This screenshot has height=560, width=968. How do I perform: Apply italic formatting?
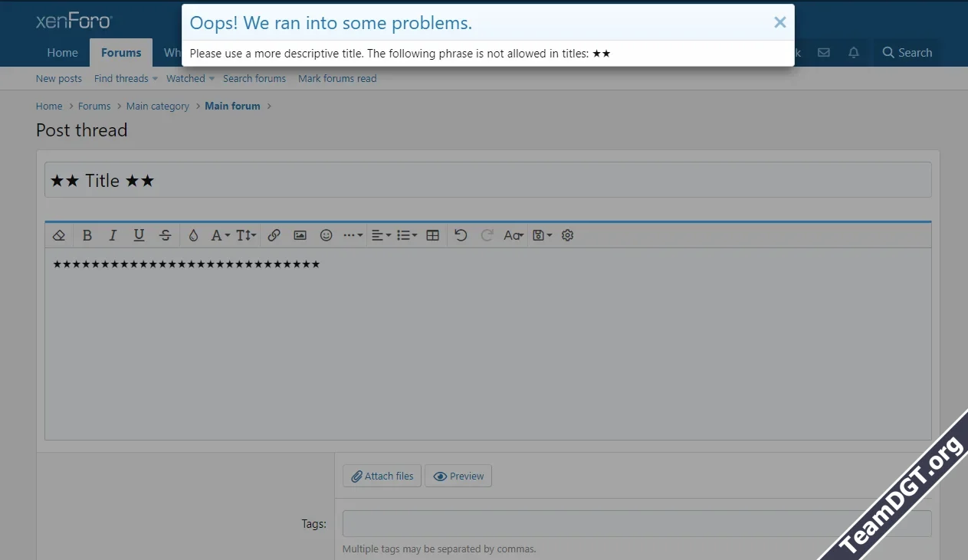(113, 235)
